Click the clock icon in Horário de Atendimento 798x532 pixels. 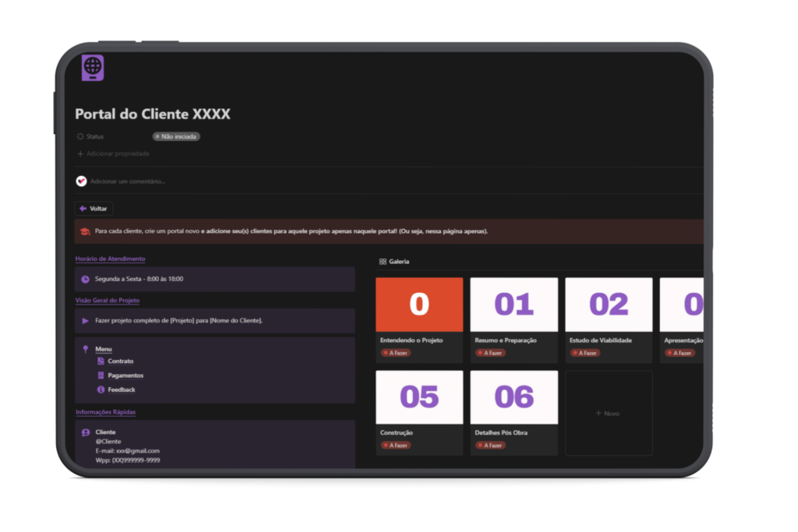[85, 279]
